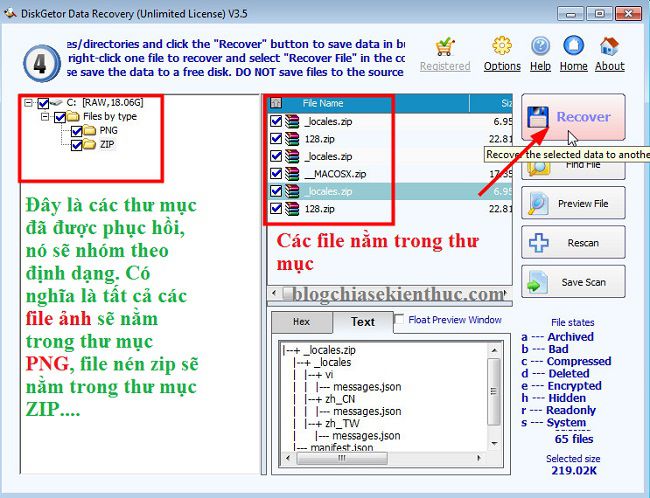Image resolution: width=650 pixels, height=498 pixels.
Task: Click the ZIP folder icon
Action: pos(89,145)
